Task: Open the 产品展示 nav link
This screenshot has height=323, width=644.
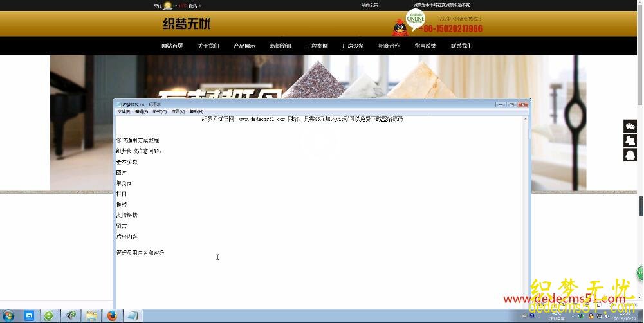Action: pyautogui.click(x=244, y=46)
